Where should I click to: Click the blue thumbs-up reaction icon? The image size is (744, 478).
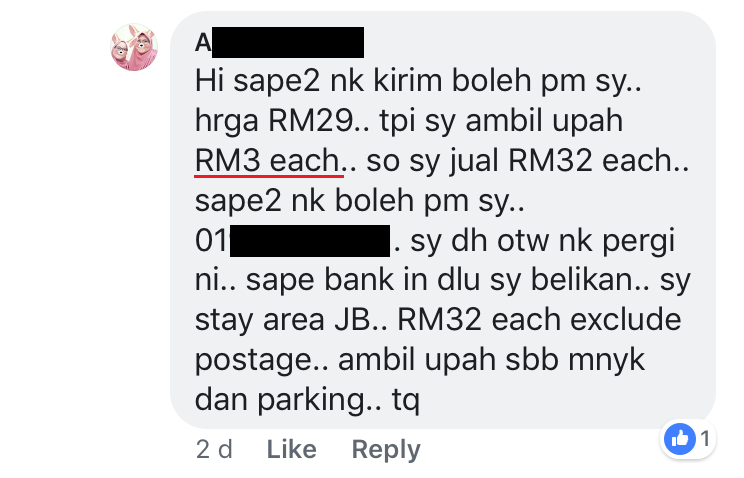point(680,439)
